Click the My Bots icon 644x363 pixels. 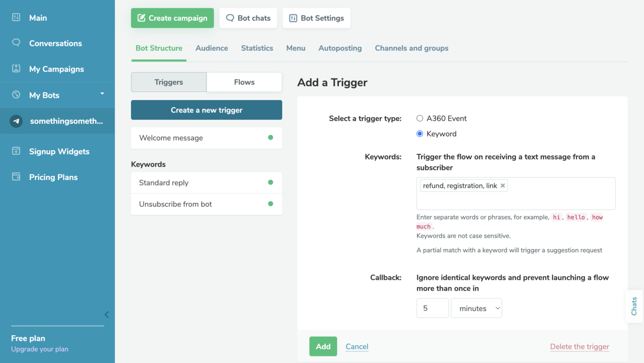pos(16,95)
